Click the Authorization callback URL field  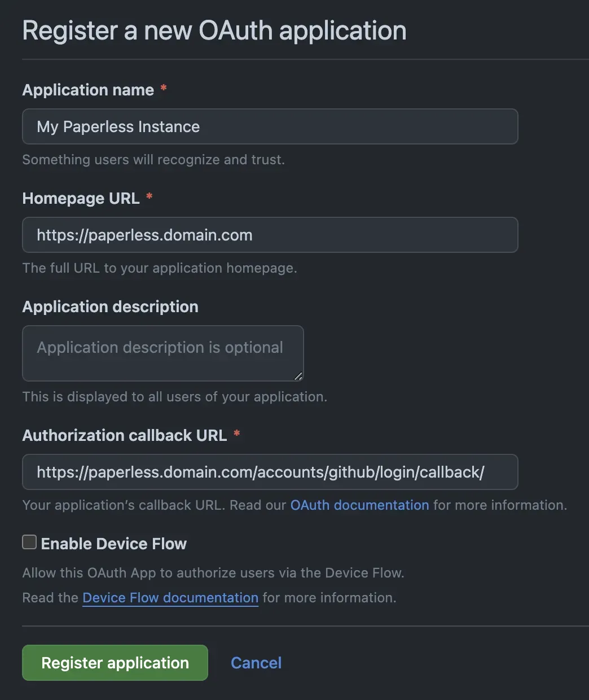270,472
